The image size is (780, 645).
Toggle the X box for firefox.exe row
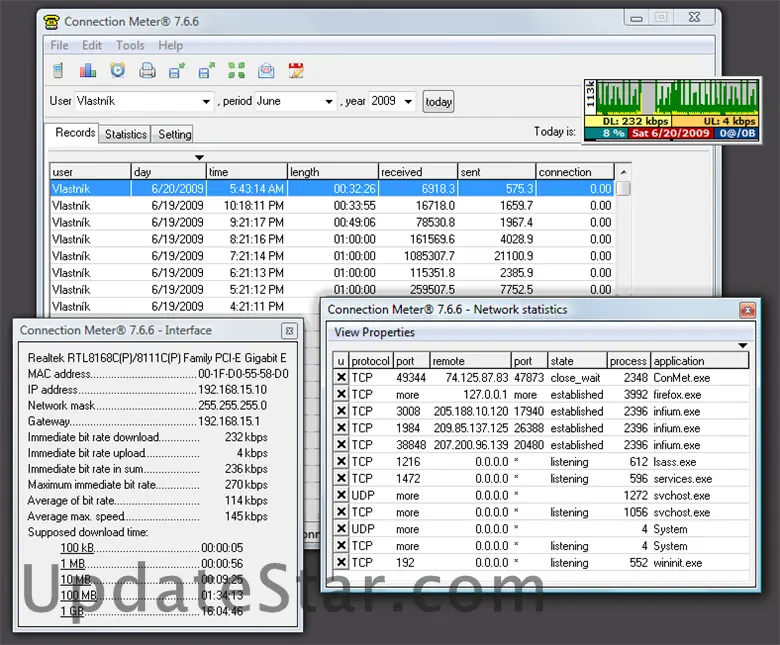pyautogui.click(x=341, y=395)
